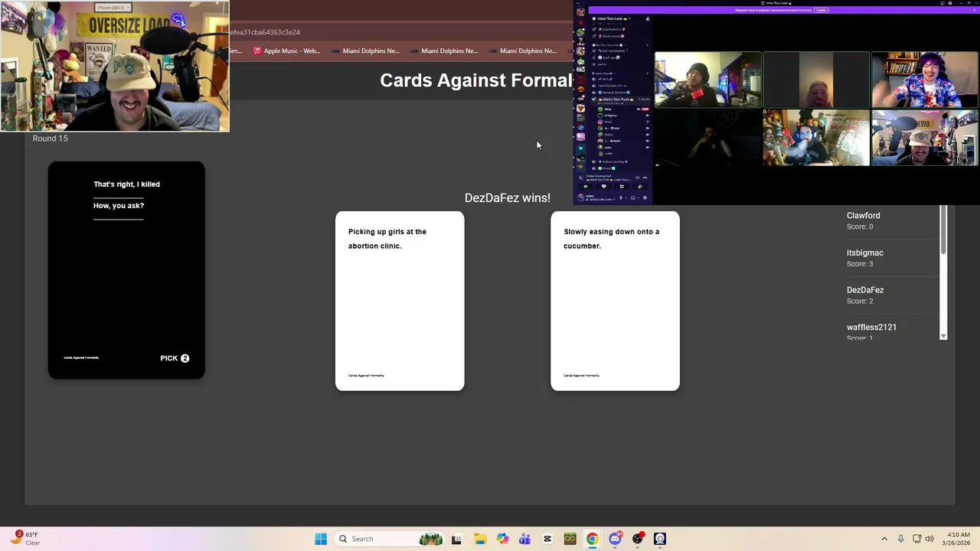Switch to Discord on the taskbar
This screenshot has height=551, width=980.
point(615,539)
